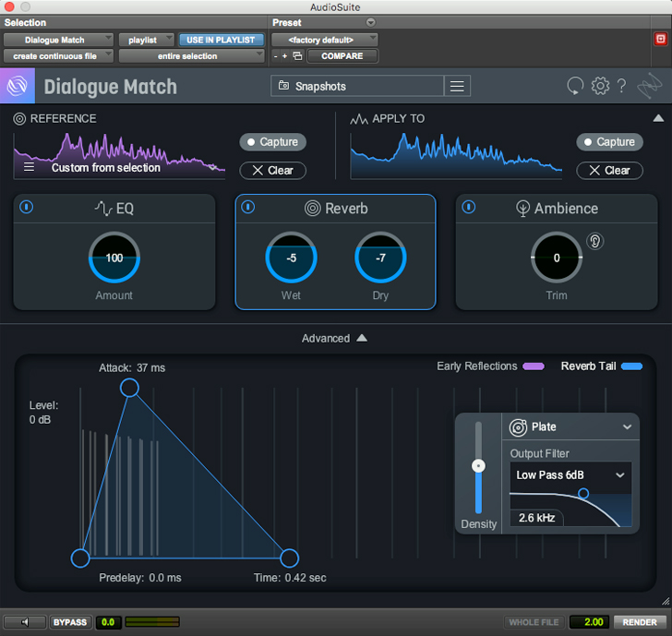672x636 pixels.
Task: Click the Predelay envelope node
Action: pyautogui.click(x=80, y=558)
